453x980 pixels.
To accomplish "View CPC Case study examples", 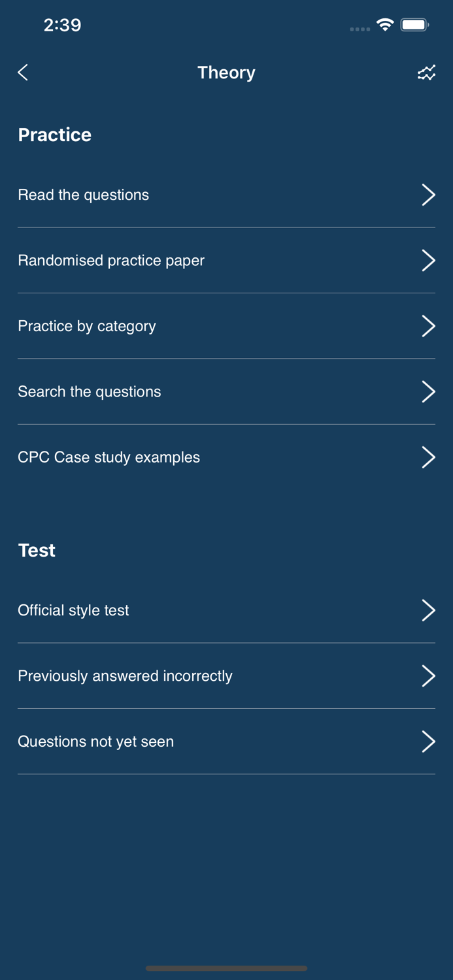I will [109, 457].
